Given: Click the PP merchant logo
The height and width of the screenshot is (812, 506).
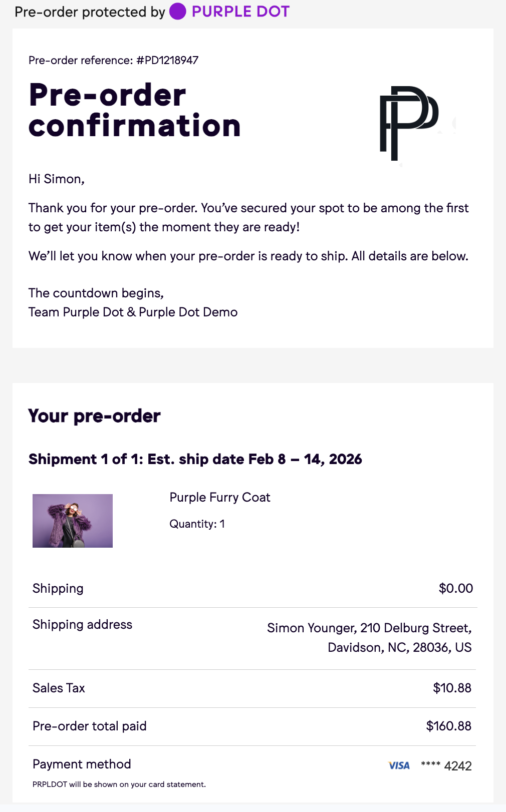Looking at the screenshot, I should 409,123.
